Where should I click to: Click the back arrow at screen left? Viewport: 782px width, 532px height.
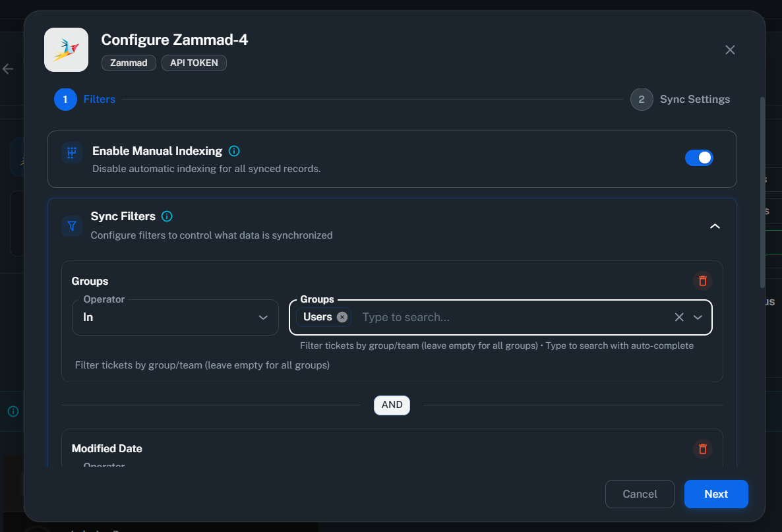pos(7,68)
